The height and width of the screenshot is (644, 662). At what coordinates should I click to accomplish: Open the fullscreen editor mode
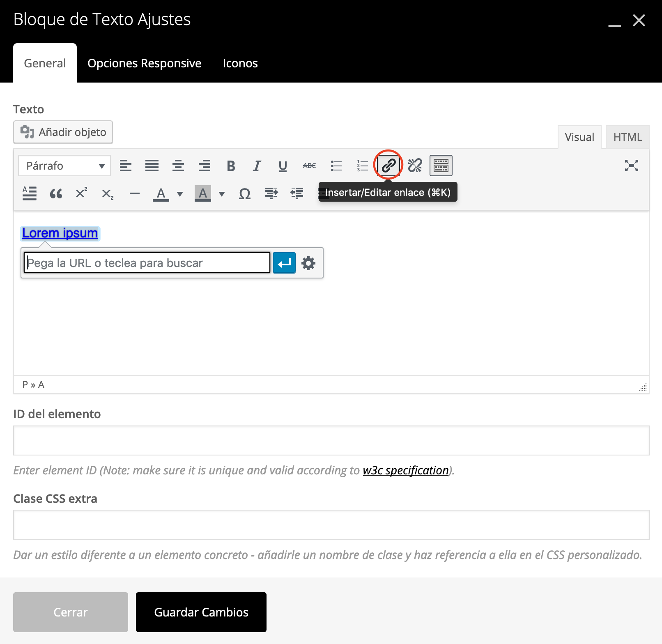pyautogui.click(x=632, y=166)
